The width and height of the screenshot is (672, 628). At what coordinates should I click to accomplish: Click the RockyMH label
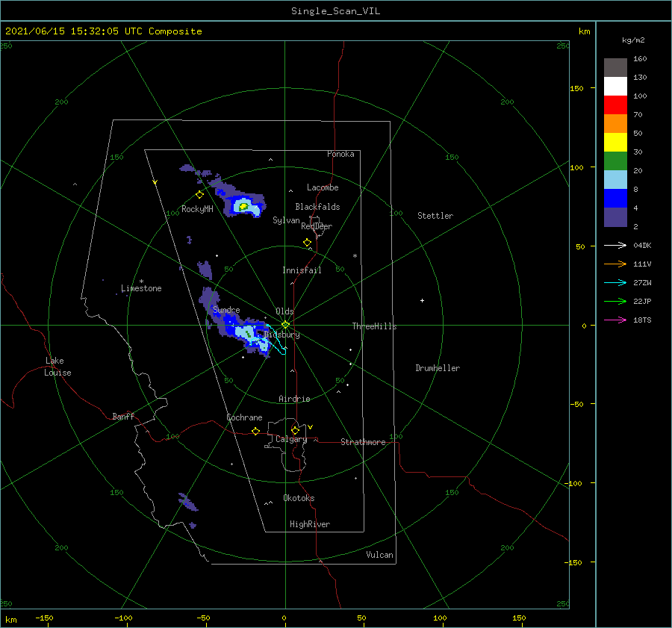click(197, 209)
